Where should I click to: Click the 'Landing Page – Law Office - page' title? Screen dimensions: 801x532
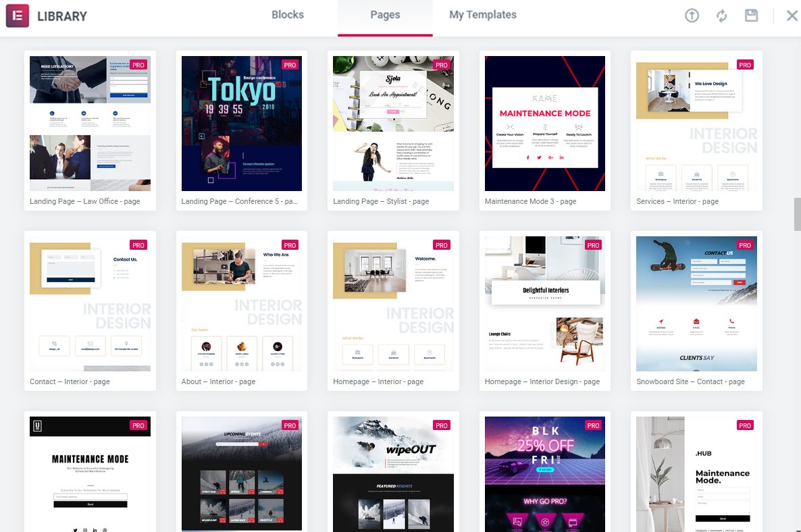(x=85, y=201)
